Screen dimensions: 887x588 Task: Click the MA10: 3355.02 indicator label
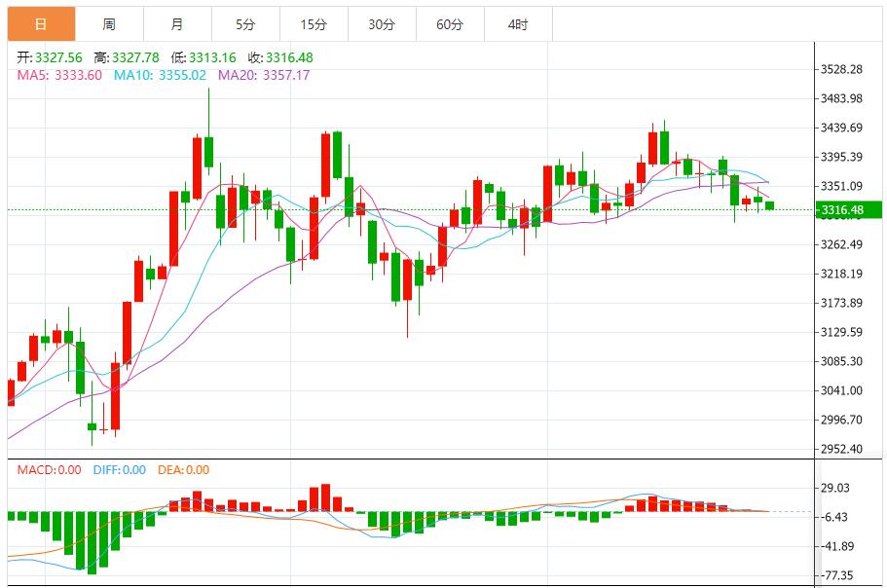pyautogui.click(x=160, y=75)
